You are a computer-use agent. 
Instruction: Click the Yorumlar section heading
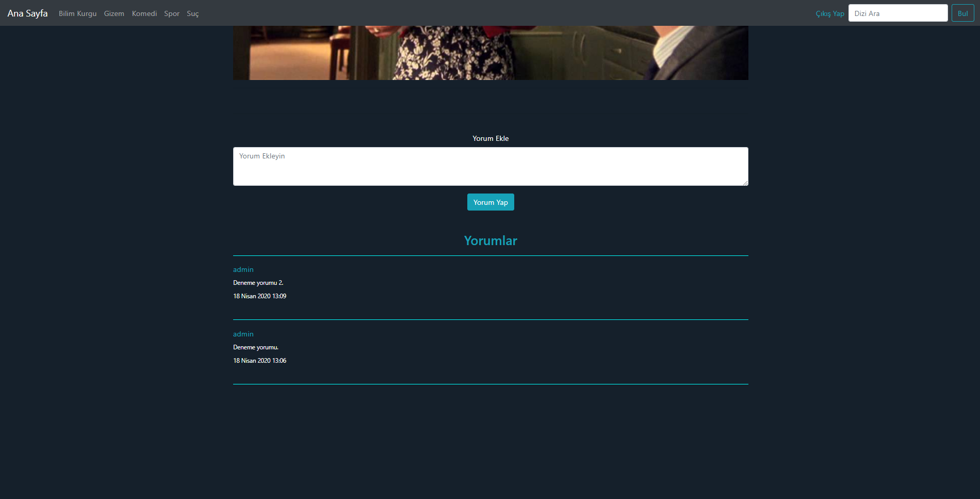pyautogui.click(x=490, y=240)
